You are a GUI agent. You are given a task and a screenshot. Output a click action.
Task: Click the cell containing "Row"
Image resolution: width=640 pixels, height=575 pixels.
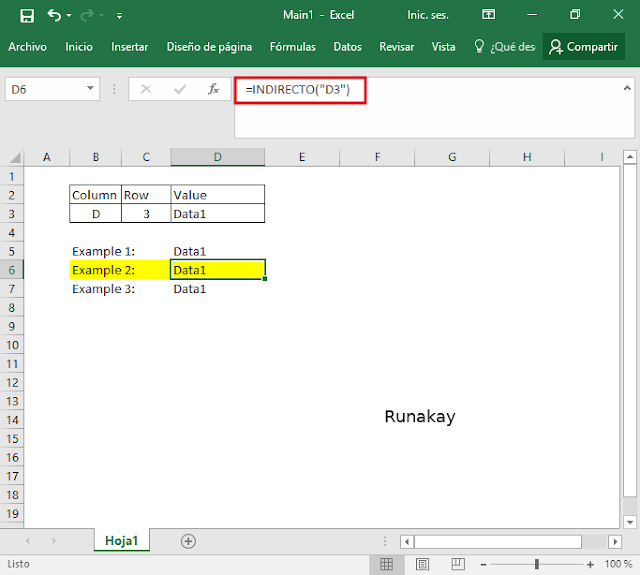click(x=146, y=195)
